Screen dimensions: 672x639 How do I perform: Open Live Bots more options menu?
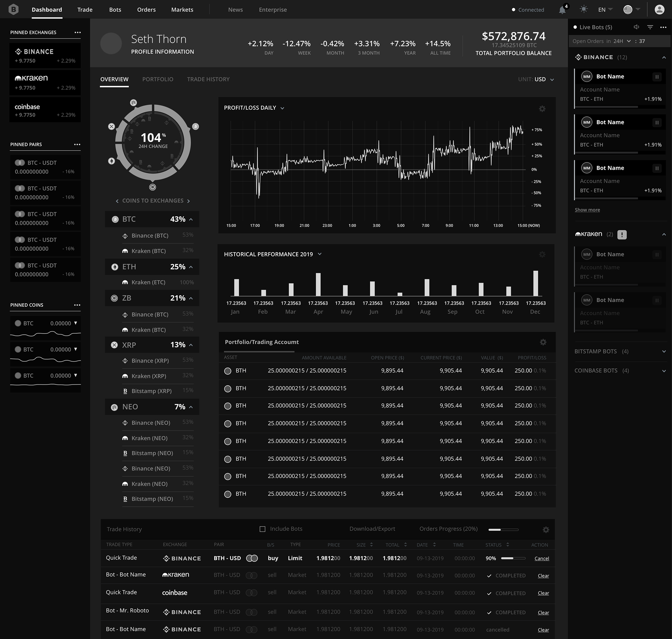[x=663, y=27]
